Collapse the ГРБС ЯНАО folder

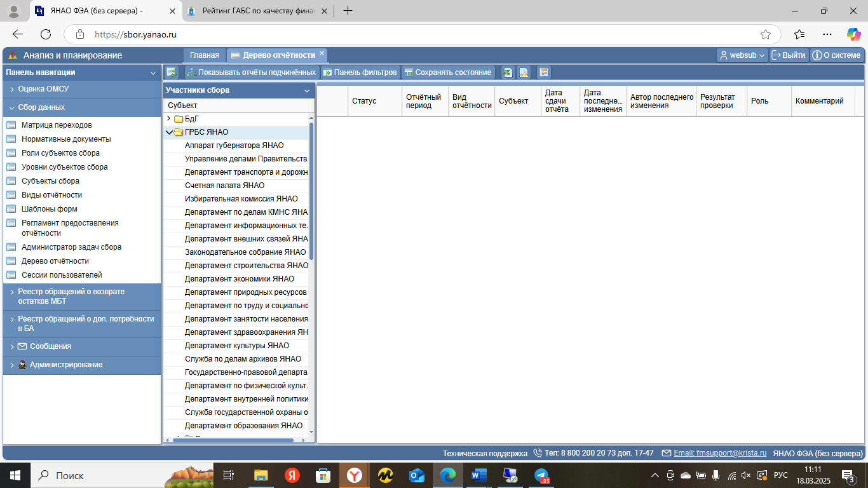(x=169, y=132)
